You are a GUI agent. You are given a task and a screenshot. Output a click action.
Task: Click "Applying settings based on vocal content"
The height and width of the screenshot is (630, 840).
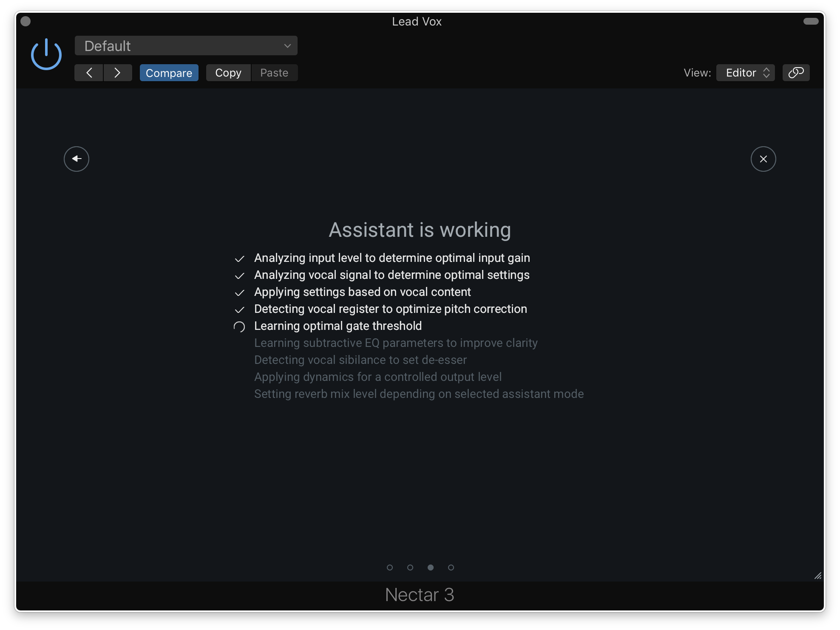point(363,292)
